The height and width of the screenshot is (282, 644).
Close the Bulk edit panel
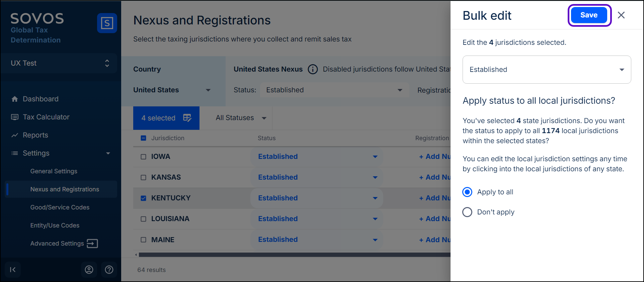coord(621,15)
